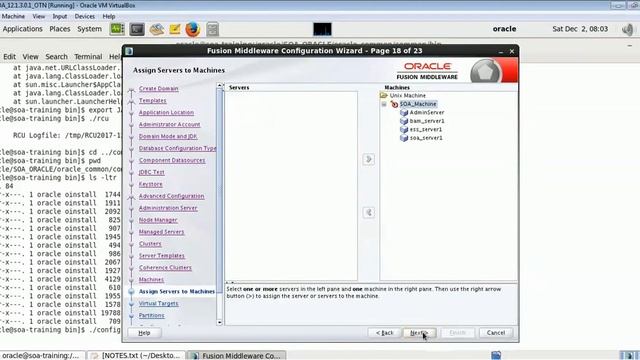Click the left arrow unassign button
The height and width of the screenshot is (360, 640).
point(368,212)
